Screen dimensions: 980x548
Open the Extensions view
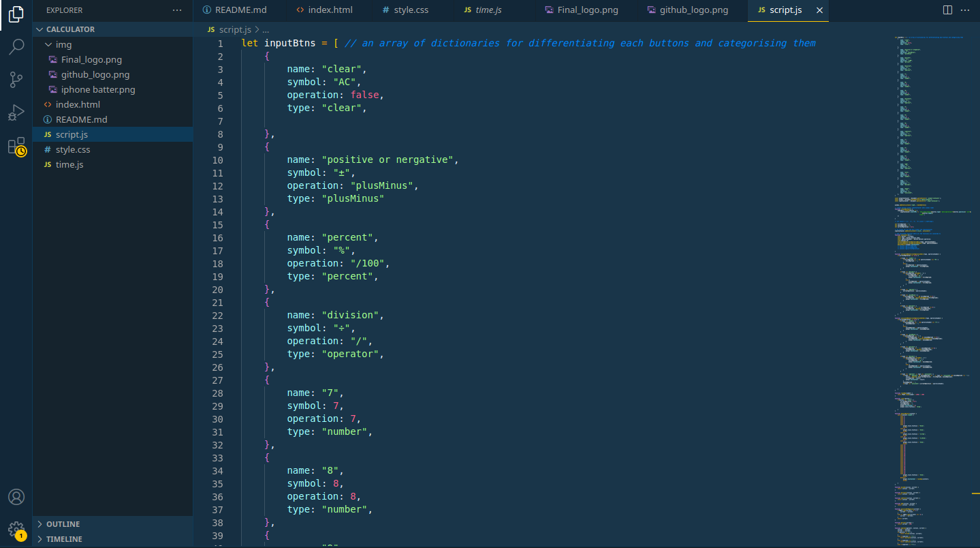pyautogui.click(x=16, y=146)
